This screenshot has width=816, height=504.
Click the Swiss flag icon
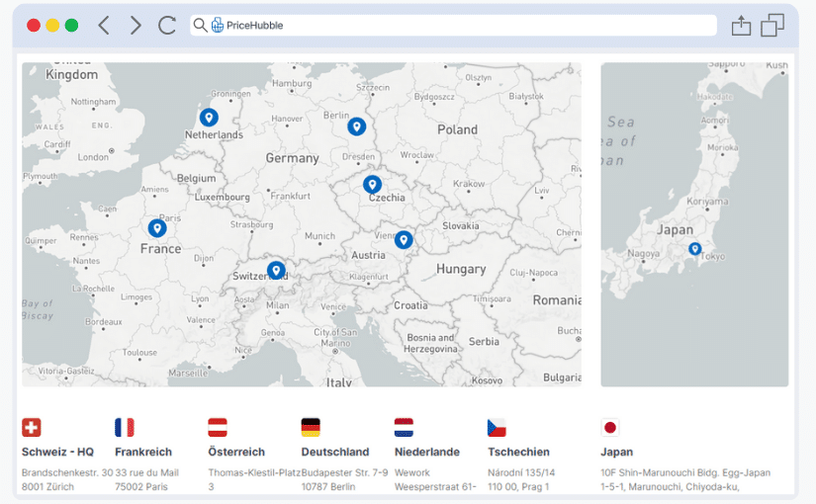click(x=32, y=428)
